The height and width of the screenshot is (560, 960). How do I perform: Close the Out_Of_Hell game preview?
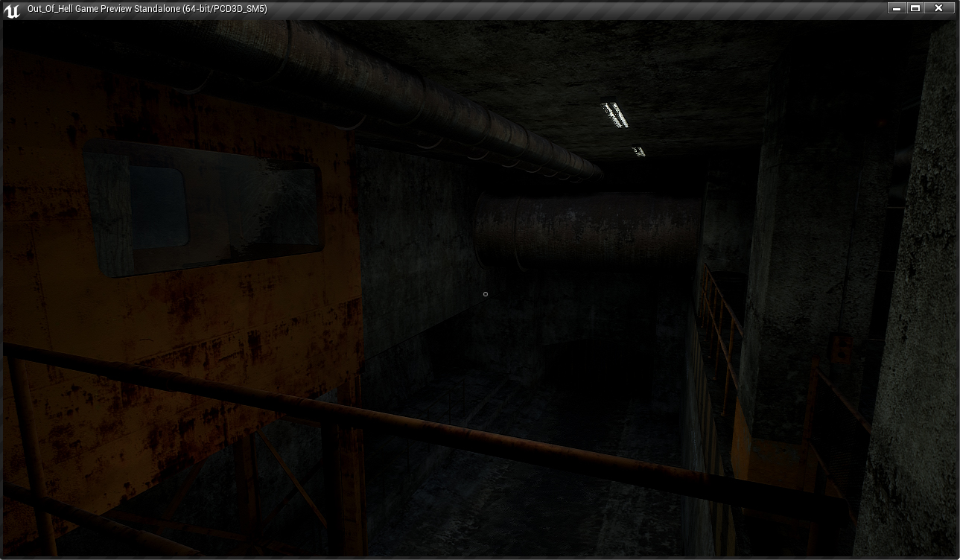pos(938,8)
